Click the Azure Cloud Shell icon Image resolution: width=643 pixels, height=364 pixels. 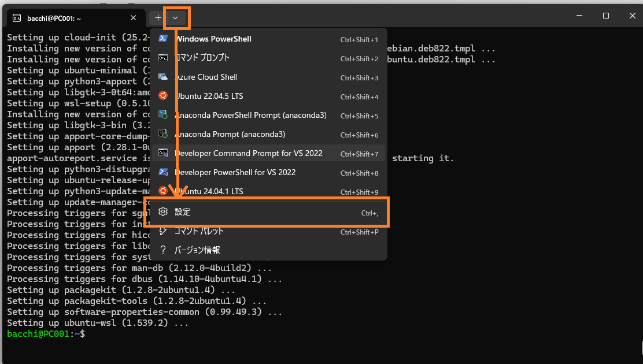click(x=163, y=77)
